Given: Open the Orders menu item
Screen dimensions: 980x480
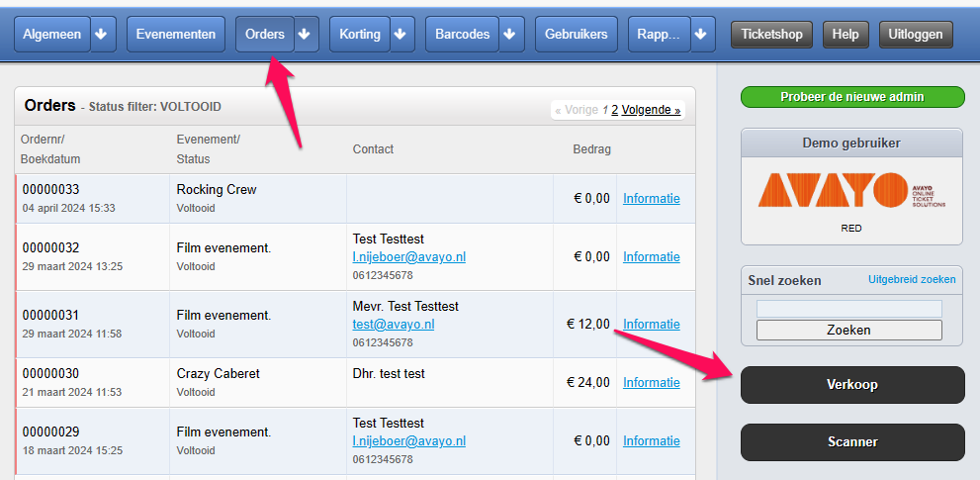Looking at the screenshot, I should [265, 35].
